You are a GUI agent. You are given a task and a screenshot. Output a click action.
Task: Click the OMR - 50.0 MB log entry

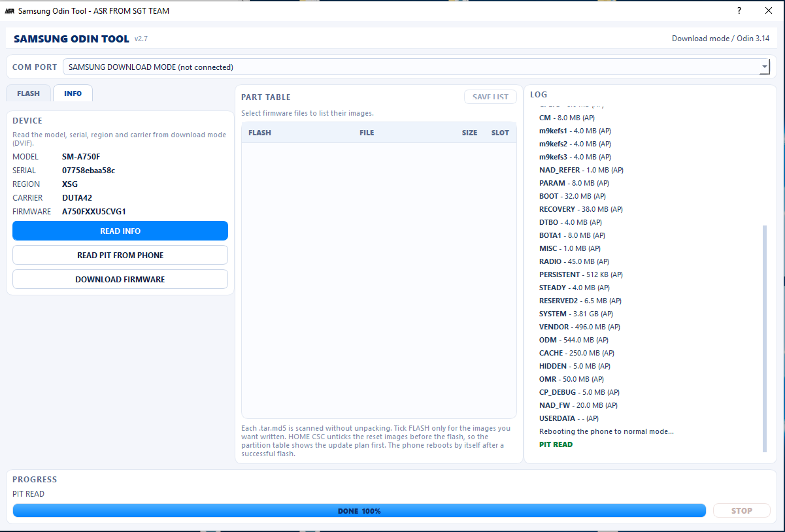tap(572, 379)
